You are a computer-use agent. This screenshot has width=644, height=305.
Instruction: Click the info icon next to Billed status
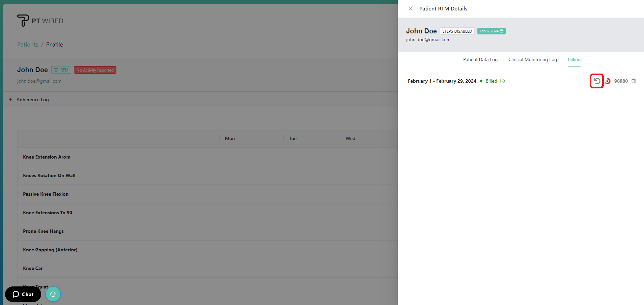[502, 81]
